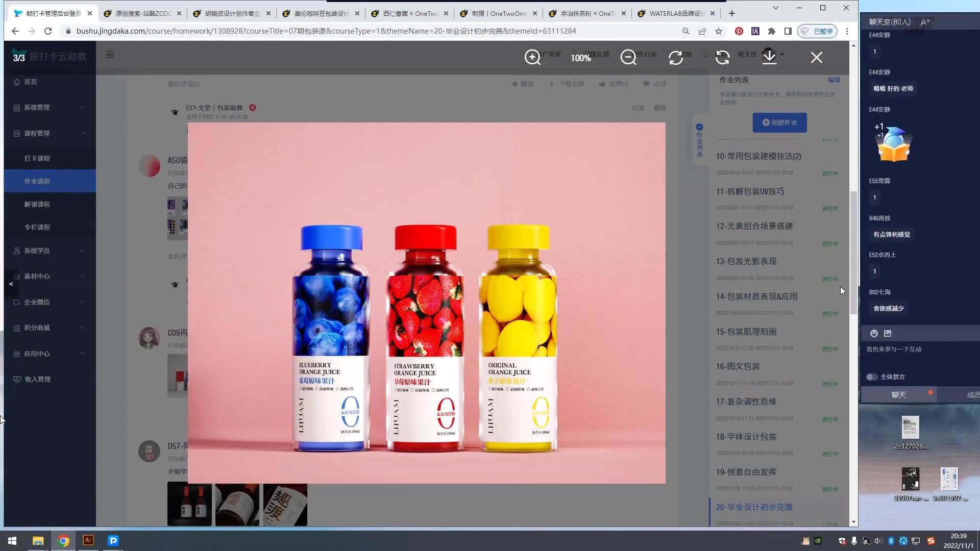Click the left collapse arrow on sidebar
980x551 pixels.
tap(11, 284)
